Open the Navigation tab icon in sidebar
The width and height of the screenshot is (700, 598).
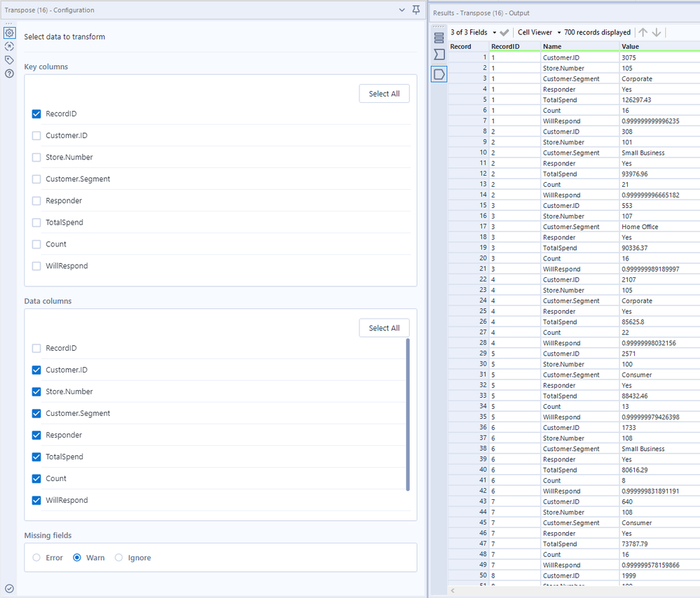pos(9,46)
